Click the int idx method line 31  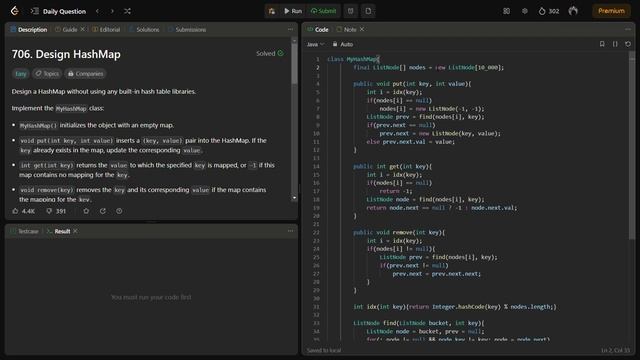[x=455, y=307]
